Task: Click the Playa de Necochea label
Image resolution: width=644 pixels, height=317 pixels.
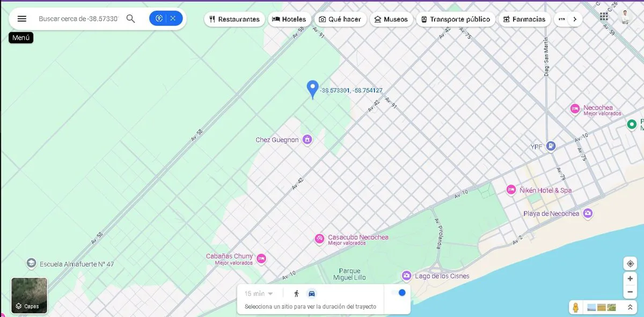Action: coord(551,214)
